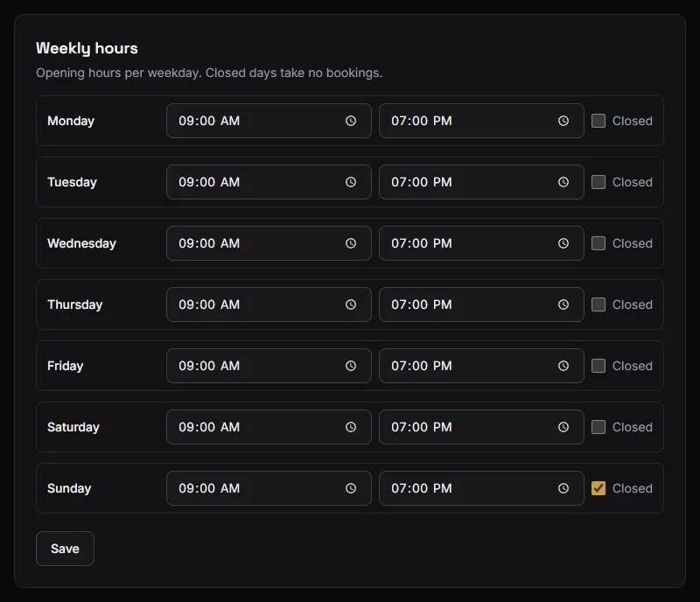The height and width of the screenshot is (602, 700).
Task: Open the clock picker for Thursday opening time
Action: click(351, 304)
